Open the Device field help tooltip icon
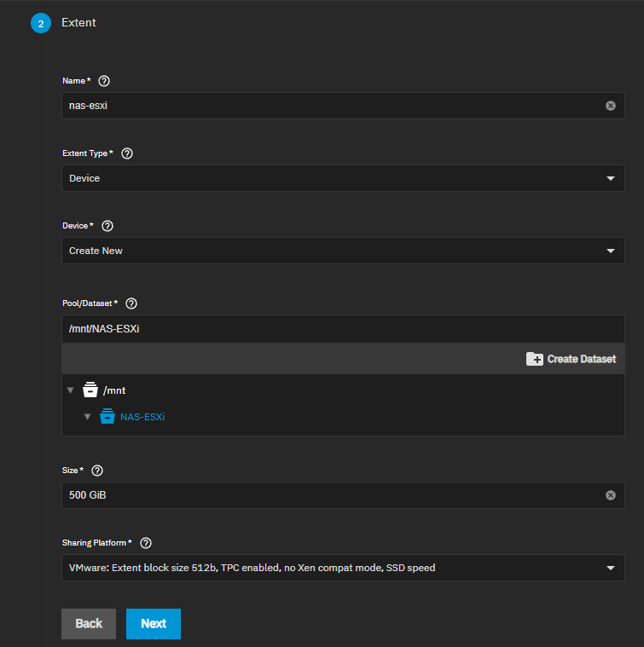This screenshot has width=644, height=647. pos(107,226)
